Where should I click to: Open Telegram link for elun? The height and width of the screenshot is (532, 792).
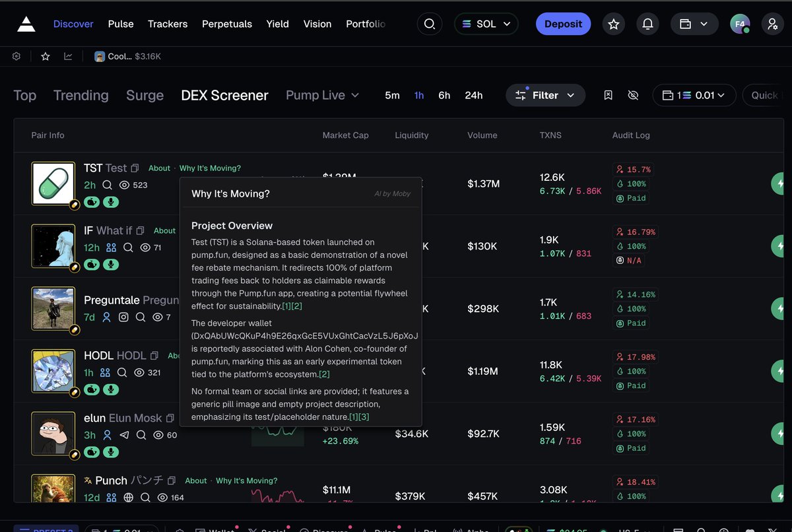pos(124,435)
